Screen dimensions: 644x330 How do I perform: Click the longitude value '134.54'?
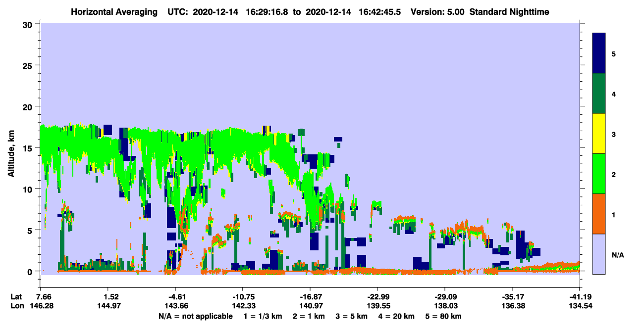[x=581, y=306]
